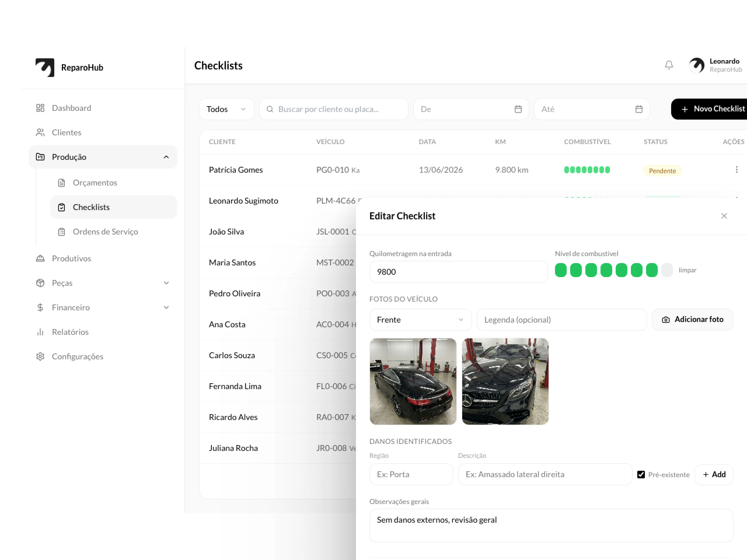Viewport: 747px width, 560px height.
Task: Click the Até date input field
Action: (592, 109)
